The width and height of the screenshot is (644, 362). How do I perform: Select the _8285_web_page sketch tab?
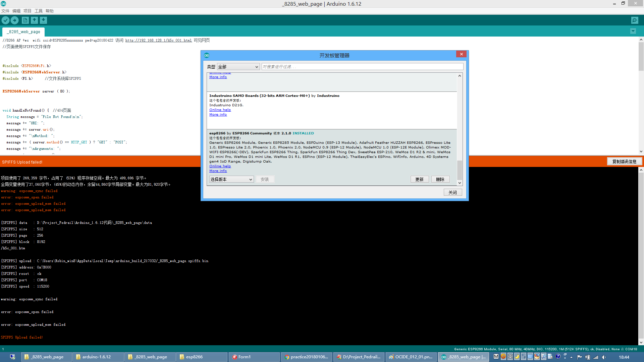(x=24, y=32)
